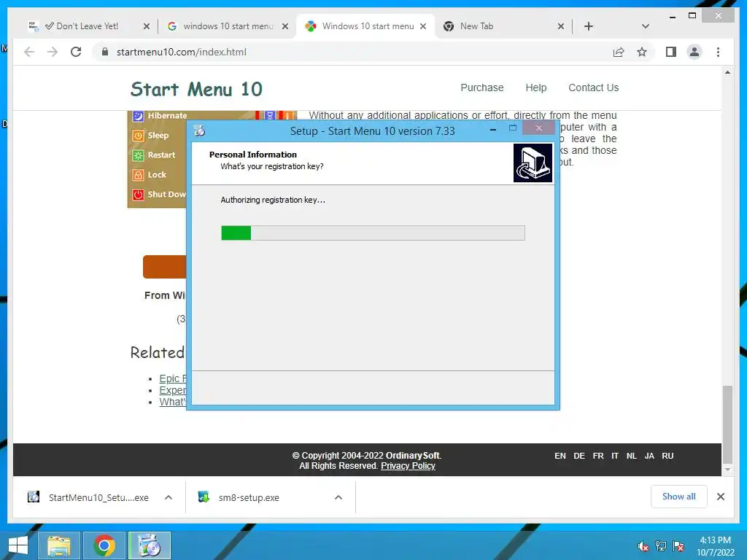Click the Shut Down icon in menu image
Image resolution: width=747 pixels, height=560 pixels.
click(138, 194)
